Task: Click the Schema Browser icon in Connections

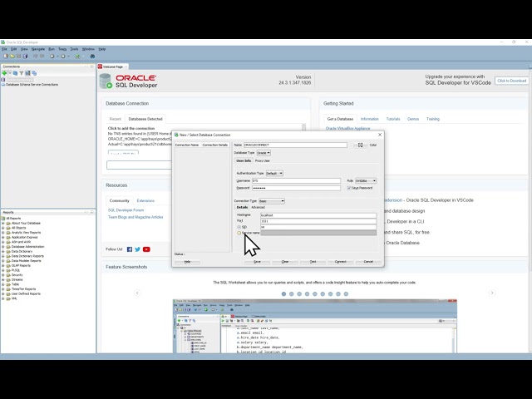Action: (27, 73)
